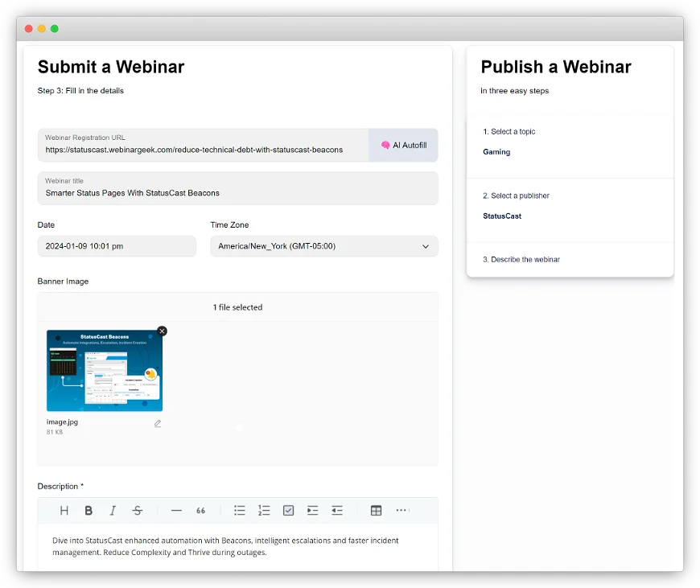Screen dimensions: 700x588
Task: Focus the Webinar Registration URL field
Action: [x=203, y=145]
